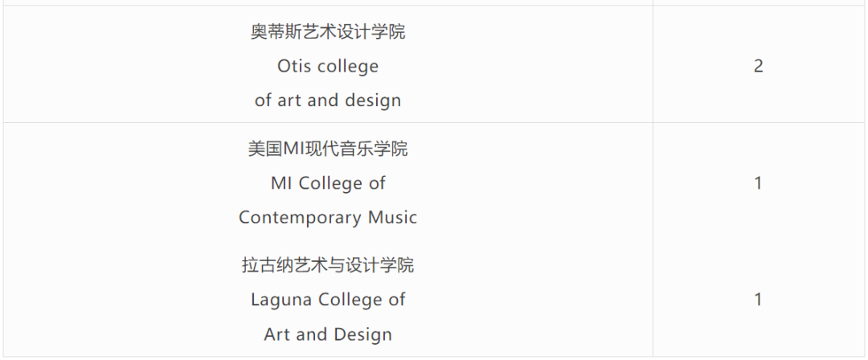Select the text "Otis college"
868x360 pixels.
pyautogui.click(x=328, y=67)
